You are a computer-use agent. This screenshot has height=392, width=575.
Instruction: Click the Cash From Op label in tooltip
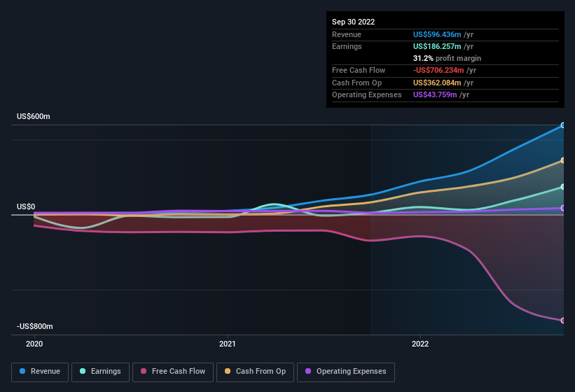(356, 83)
